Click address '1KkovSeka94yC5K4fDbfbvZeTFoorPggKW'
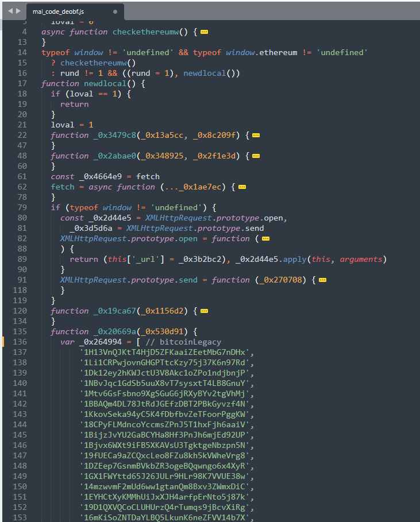The image size is (420, 522). tap(164, 414)
